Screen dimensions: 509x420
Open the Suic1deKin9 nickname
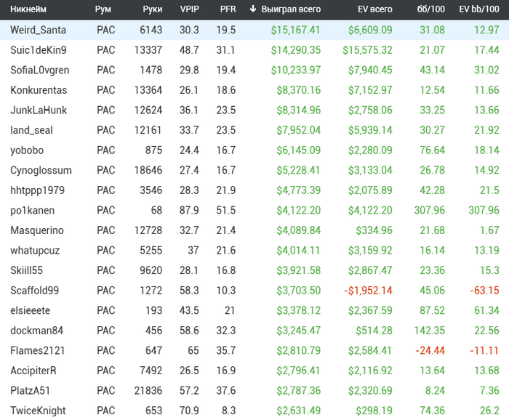tap(39, 50)
